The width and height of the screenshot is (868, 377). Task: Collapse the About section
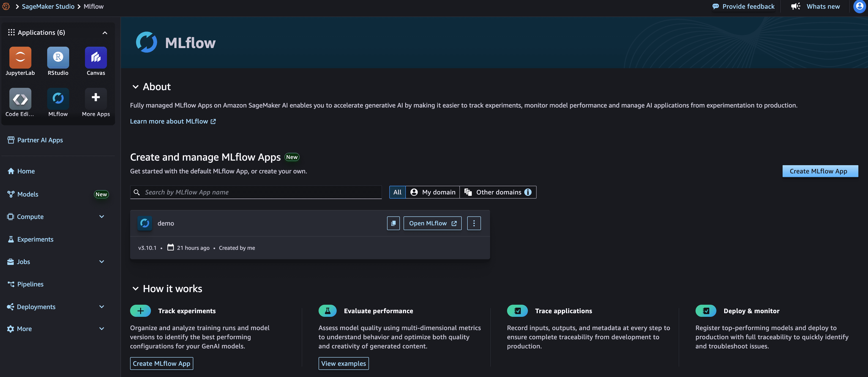[x=135, y=87]
